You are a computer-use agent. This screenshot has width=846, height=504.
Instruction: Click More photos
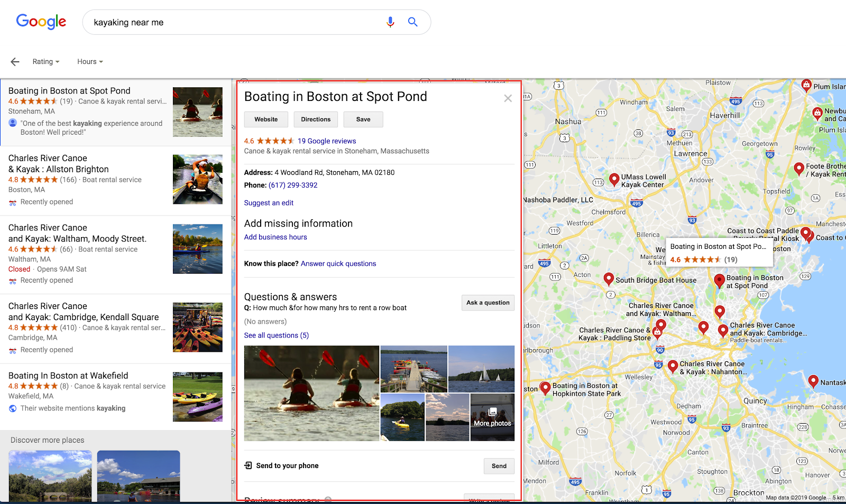pyautogui.click(x=492, y=417)
